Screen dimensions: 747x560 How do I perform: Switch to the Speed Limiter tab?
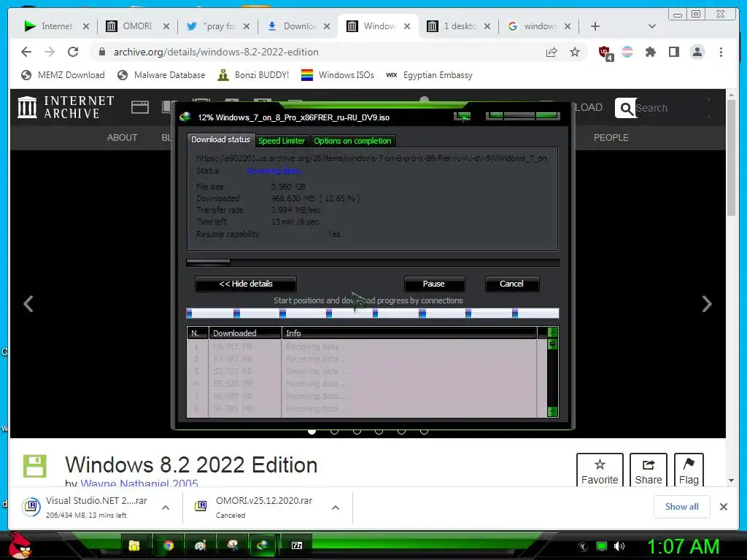(x=282, y=141)
